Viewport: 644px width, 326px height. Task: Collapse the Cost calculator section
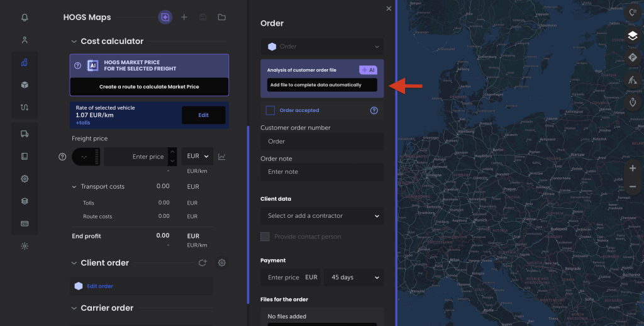(x=74, y=41)
